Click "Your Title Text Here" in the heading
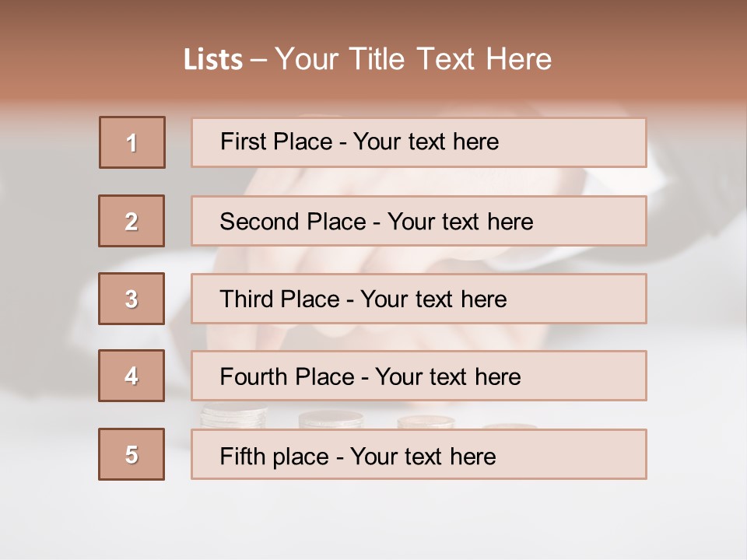 point(413,59)
